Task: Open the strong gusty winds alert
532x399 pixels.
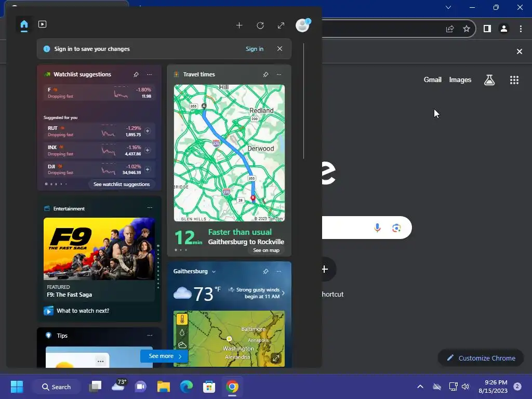Action: pos(257,293)
